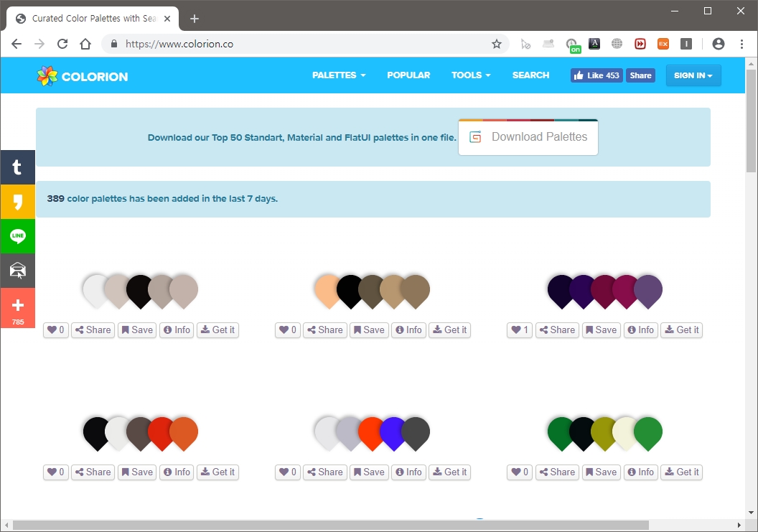Select bright blue swatch in gray-orange palette

(x=392, y=434)
